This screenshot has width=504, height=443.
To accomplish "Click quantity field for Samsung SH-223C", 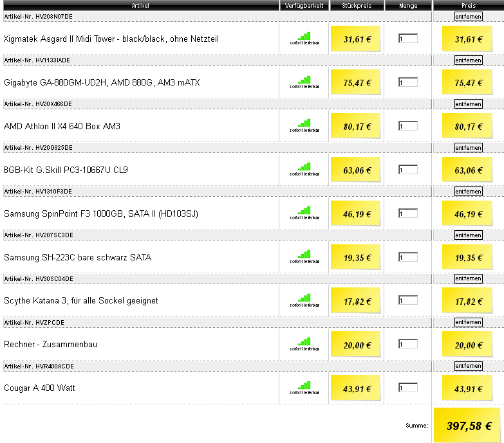I will pyautogui.click(x=408, y=257).
